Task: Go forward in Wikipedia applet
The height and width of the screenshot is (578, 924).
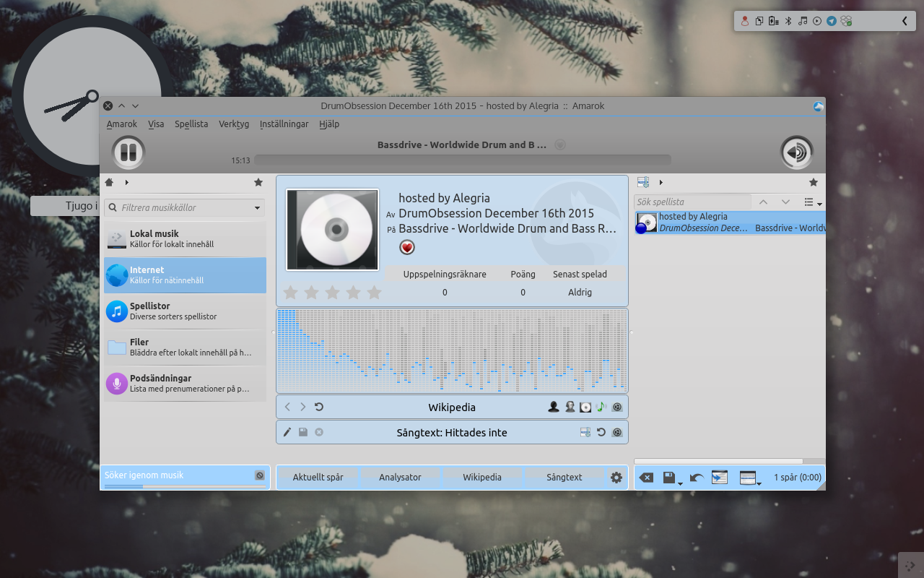Action: [303, 407]
